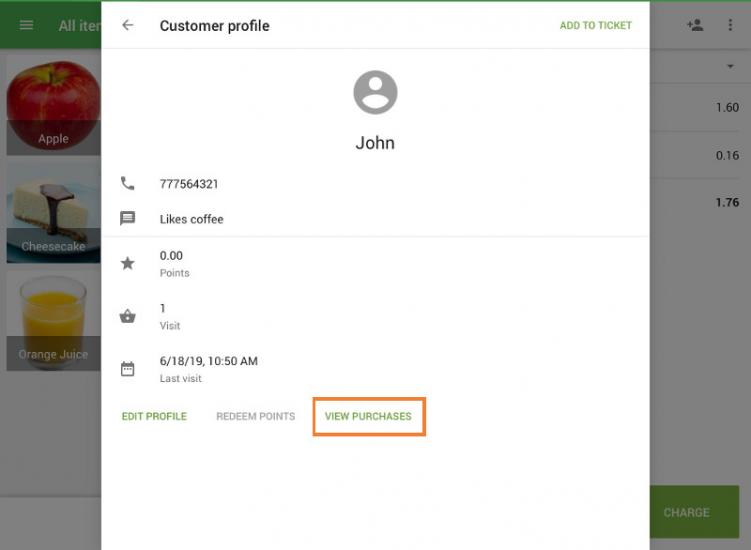Screen dimensions: 751x550
Task: Click the 1.60 amount in ticket
Action: (x=727, y=107)
